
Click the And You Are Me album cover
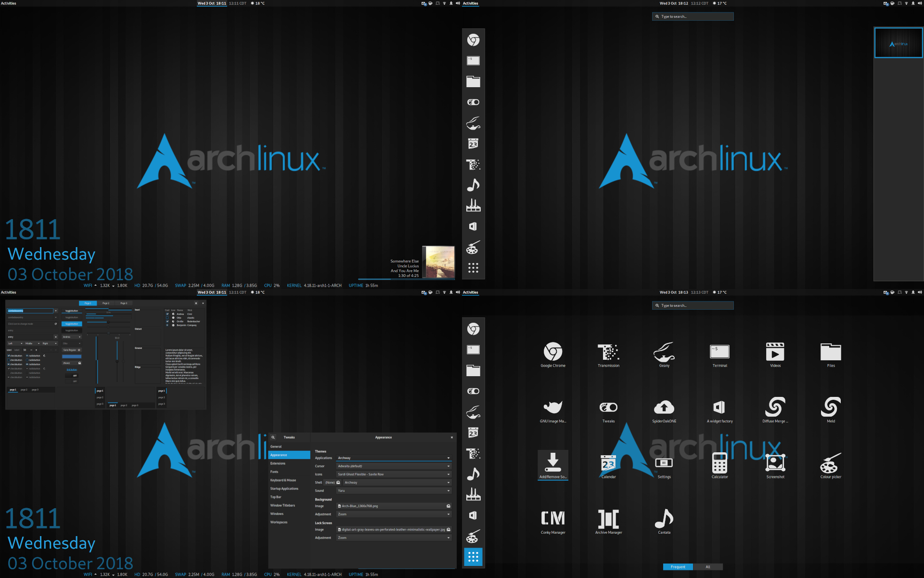tap(438, 262)
